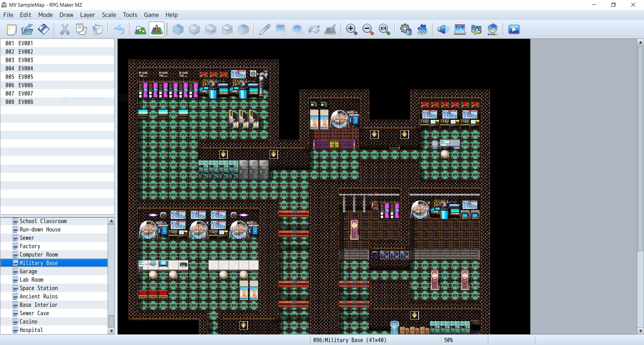Choose the Shadow Pen tool

coord(330,29)
